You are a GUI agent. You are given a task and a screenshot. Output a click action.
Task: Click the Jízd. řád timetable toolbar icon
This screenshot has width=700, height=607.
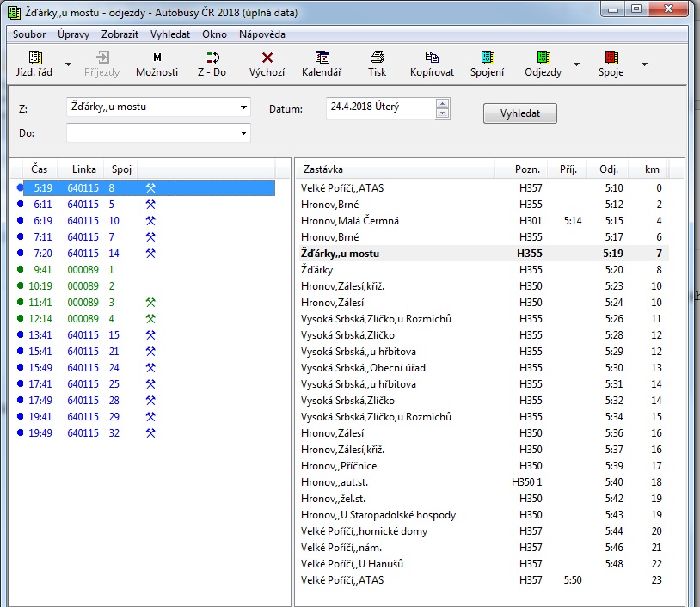pyautogui.click(x=34, y=64)
